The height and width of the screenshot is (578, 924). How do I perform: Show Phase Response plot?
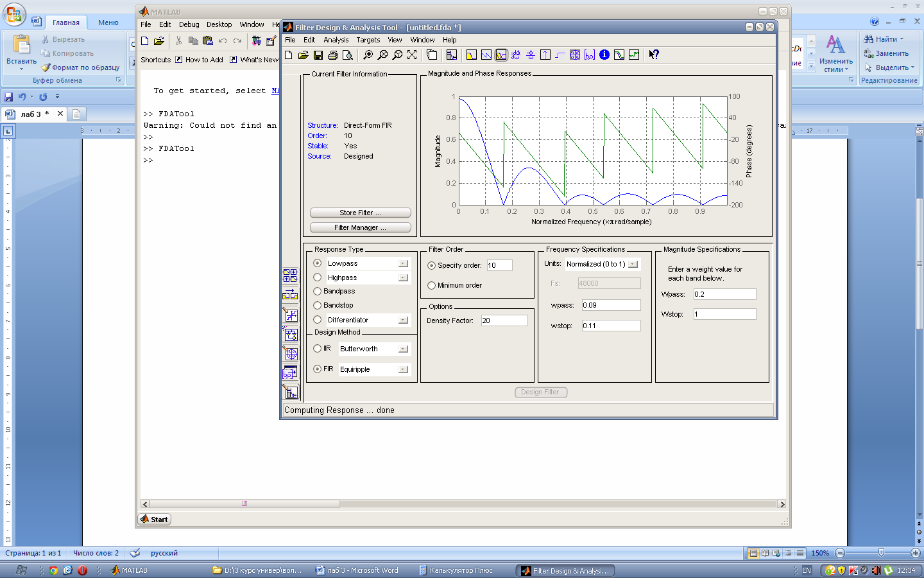click(x=486, y=55)
